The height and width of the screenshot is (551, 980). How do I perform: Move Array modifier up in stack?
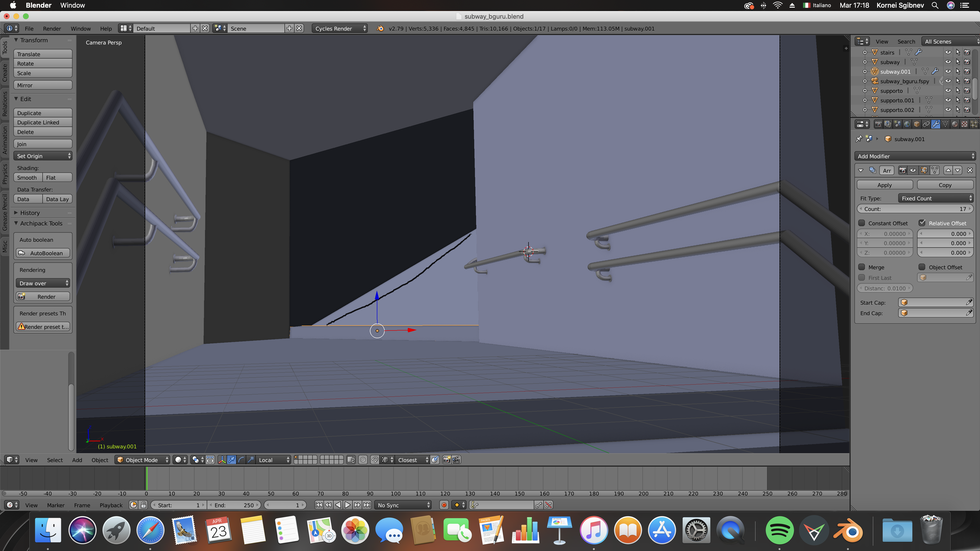tap(948, 170)
